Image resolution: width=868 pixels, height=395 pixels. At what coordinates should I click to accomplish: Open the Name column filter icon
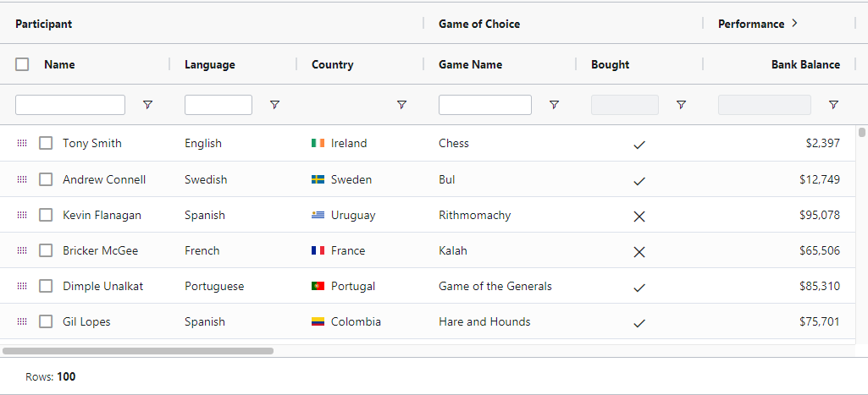[x=147, y=105]
